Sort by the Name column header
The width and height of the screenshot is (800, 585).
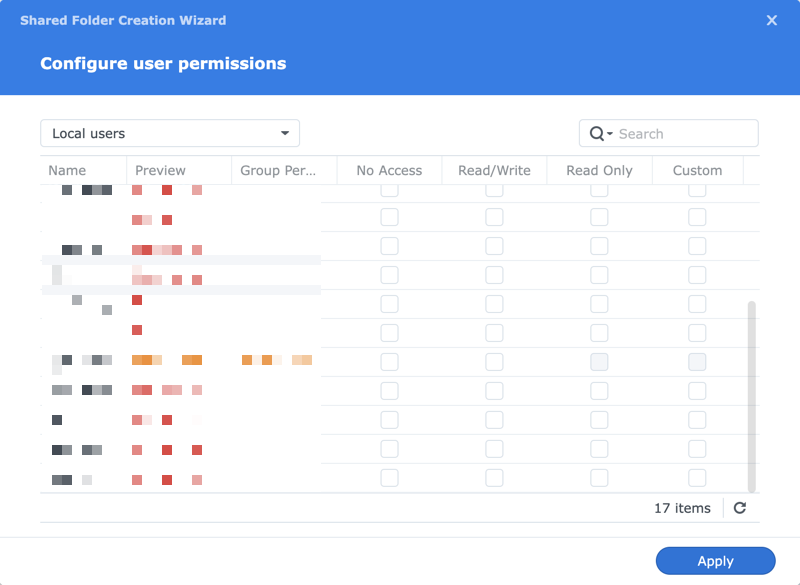[83, 170]
